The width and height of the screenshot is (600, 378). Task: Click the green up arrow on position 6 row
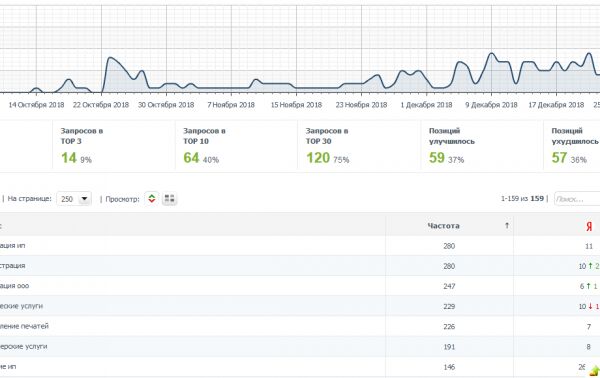(x=589, y=286)
